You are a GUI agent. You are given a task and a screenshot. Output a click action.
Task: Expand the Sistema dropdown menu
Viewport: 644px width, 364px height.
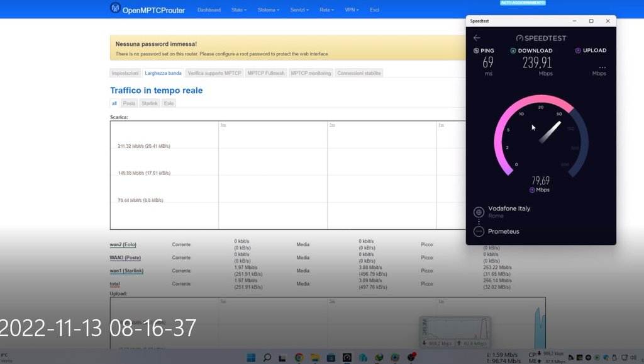268,10
